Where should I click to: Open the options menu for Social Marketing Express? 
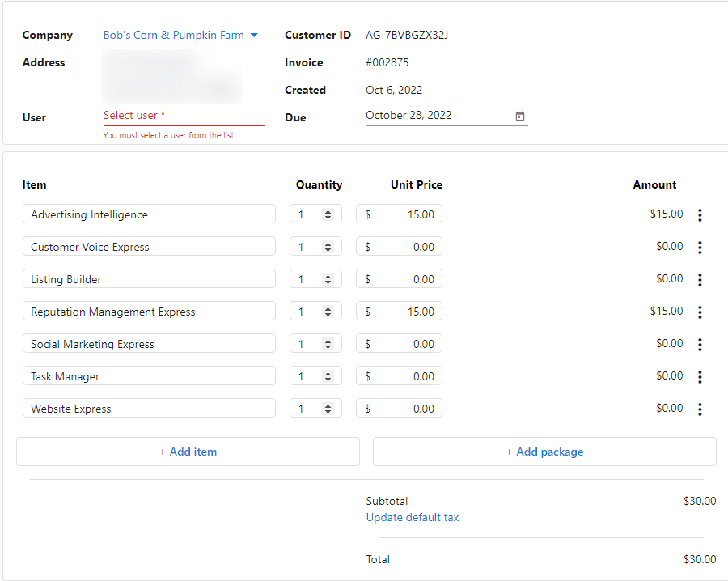(700, 343)
